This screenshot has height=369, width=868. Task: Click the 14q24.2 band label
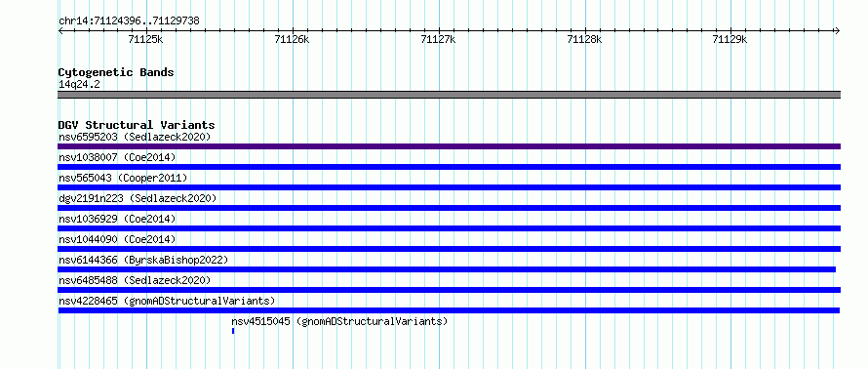click(79, 85)
